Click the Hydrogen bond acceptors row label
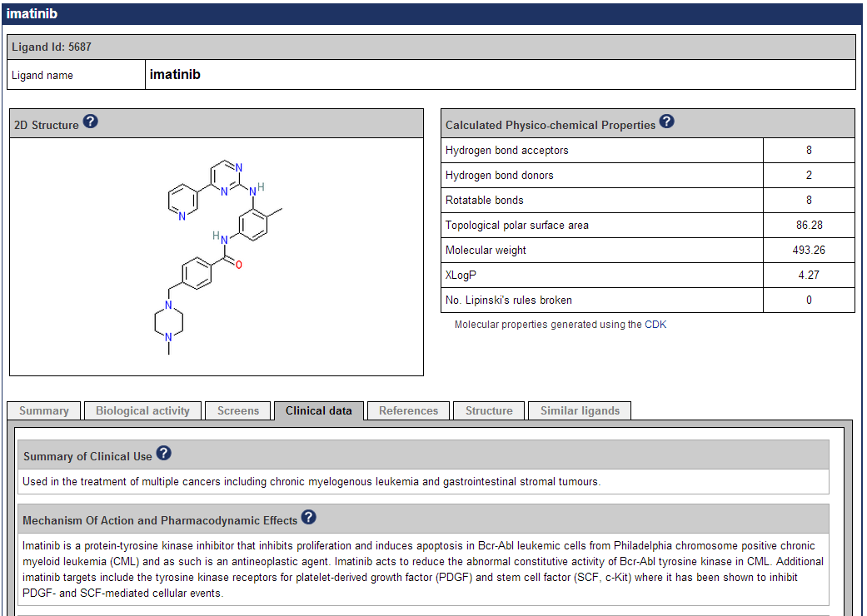The width and height of the screenshot is (867, 616). 506,151
